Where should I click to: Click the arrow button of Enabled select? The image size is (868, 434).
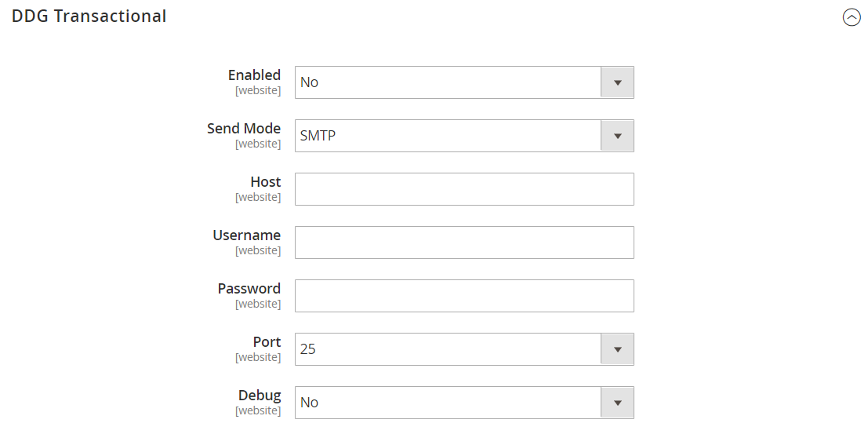617,82
